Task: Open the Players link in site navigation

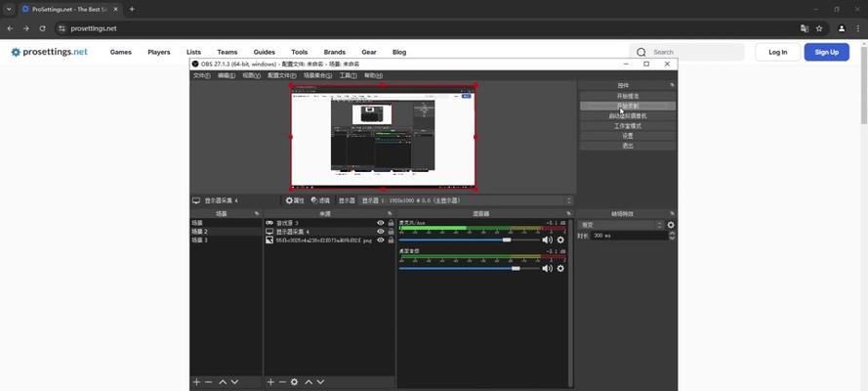Action: [159, 52]
